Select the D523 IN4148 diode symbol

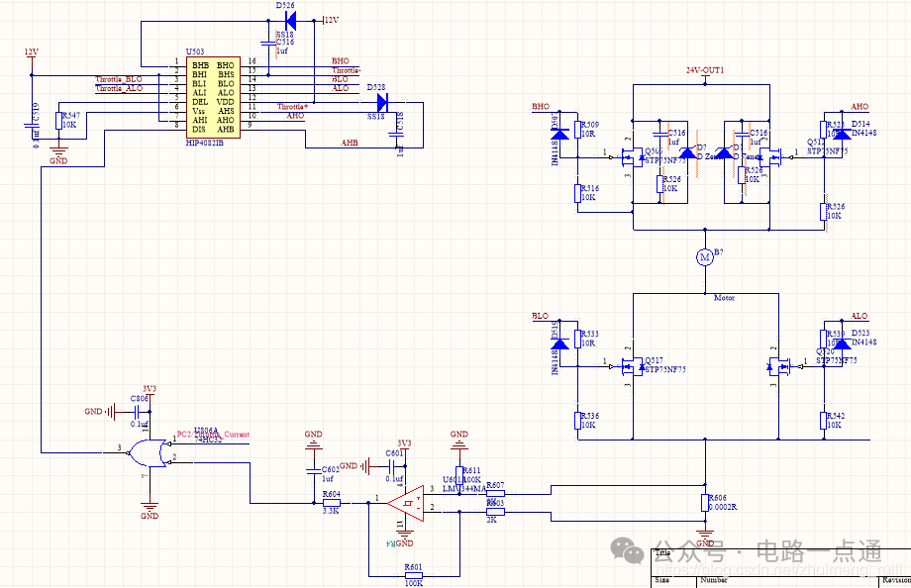pos(842,343)
